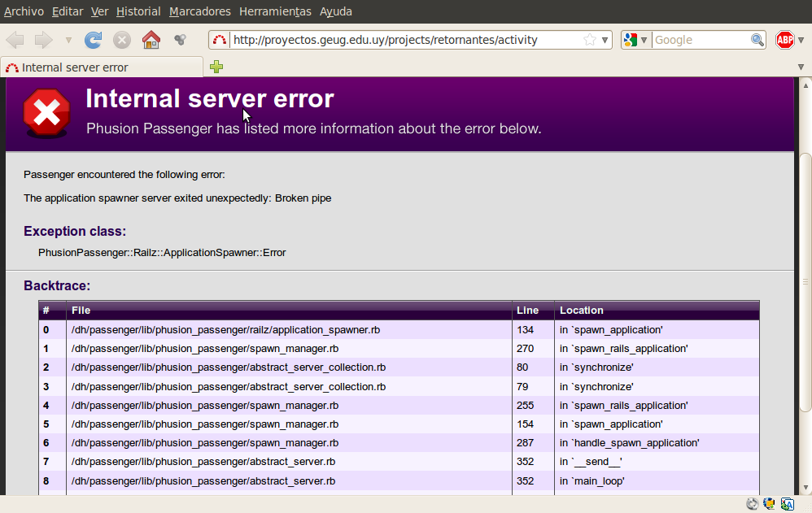Go back with the back arrow
The height and width of the screenshot is (513, 812).
tap(15, 40)
